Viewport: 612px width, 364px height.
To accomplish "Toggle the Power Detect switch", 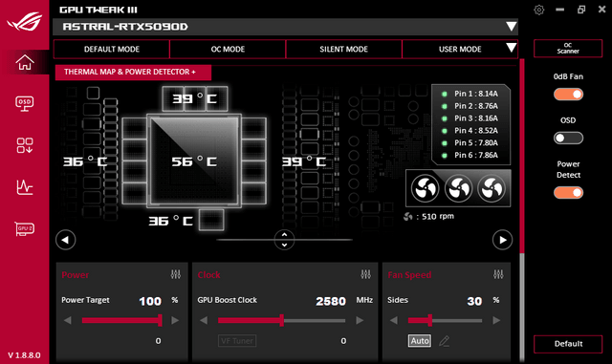I will coord(568,193).
